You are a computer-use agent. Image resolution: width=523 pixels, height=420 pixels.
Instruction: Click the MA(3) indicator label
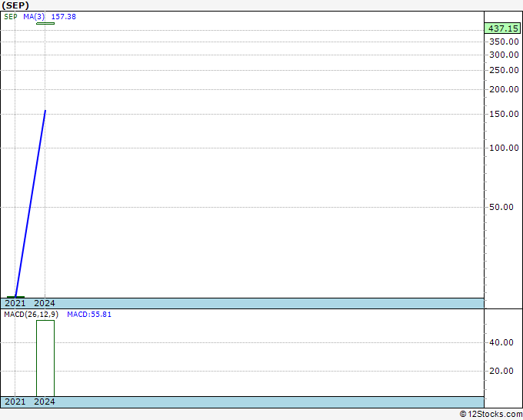pos(34,17)
